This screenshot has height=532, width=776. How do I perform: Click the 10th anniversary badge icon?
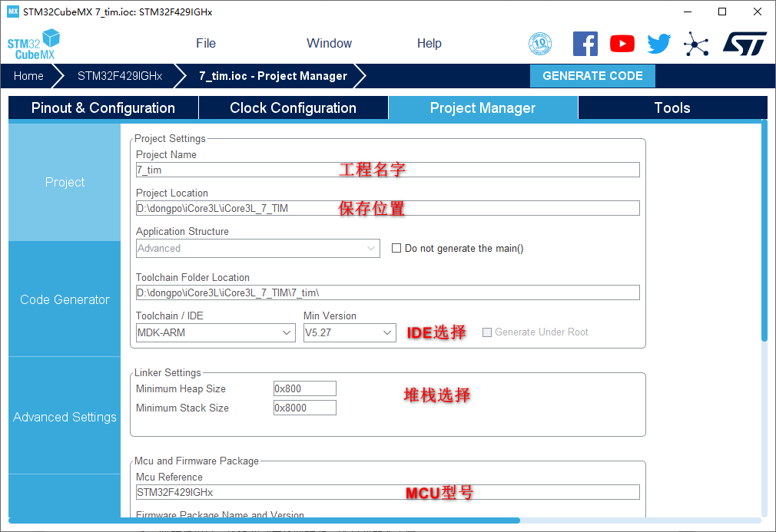pyautogui.click(x=540, y=44)
